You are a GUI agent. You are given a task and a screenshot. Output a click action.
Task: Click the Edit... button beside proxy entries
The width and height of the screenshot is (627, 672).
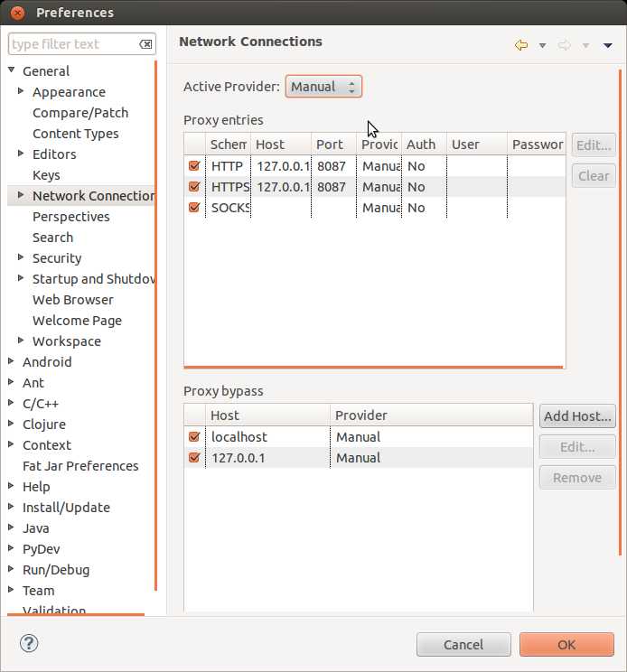(x=594, y=145)
